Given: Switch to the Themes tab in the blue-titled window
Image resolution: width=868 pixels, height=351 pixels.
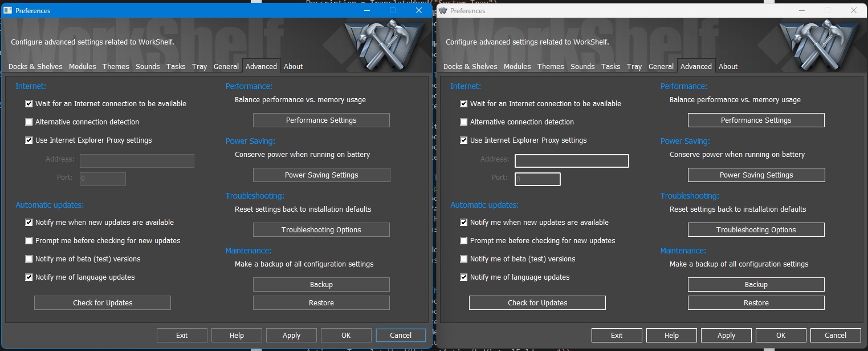Looking at the screenshot, I should click(x=116, y=67).
